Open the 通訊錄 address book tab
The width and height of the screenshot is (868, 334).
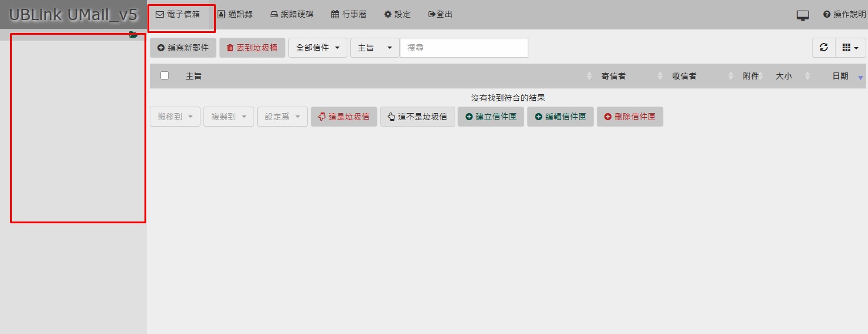point(235,14)
